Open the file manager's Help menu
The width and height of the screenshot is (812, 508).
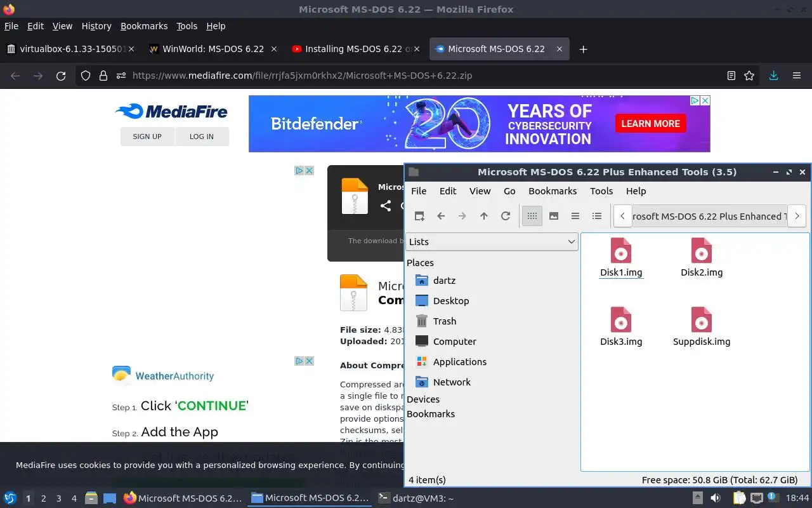pyautogui.click(x=636, y=190)
